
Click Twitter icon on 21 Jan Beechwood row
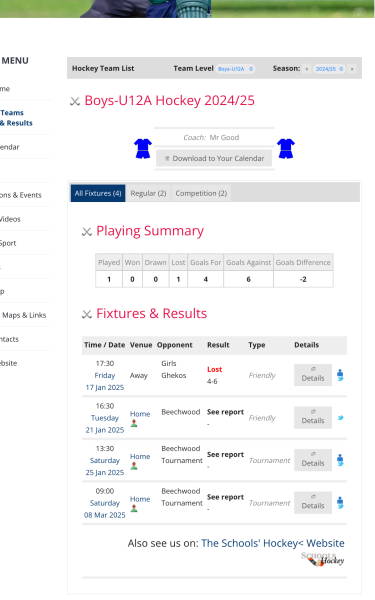tap(341, 417)
